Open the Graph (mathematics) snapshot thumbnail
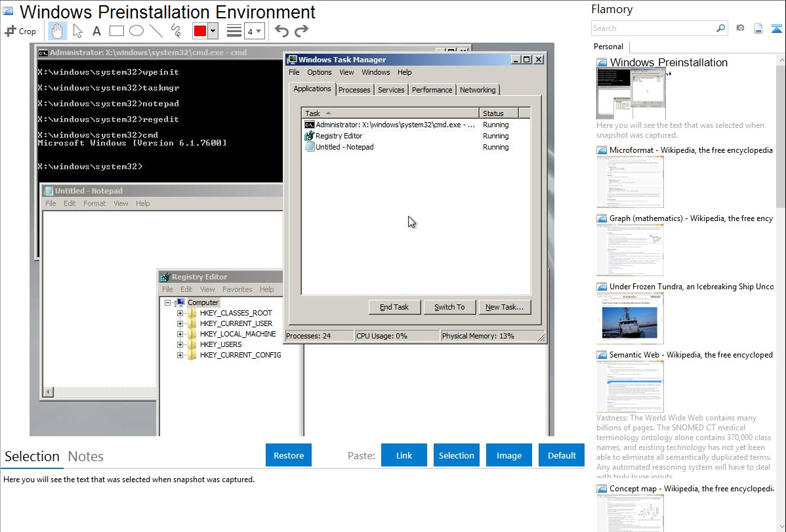The height and width of the screenshot is (532, 786). [x=630, y=250]
